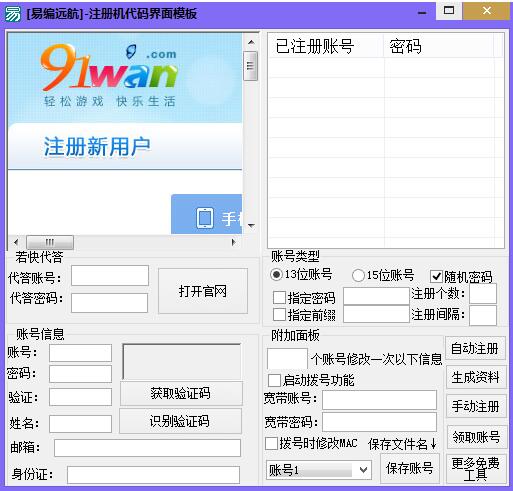Click the 识别验证码 button

(180, 421)
